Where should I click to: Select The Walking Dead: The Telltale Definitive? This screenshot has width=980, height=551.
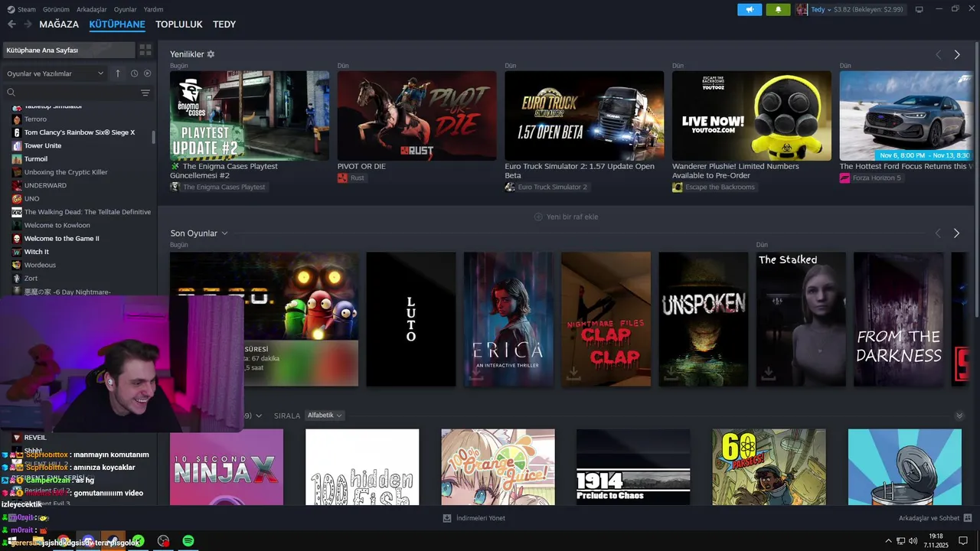(x=87, y=212)
